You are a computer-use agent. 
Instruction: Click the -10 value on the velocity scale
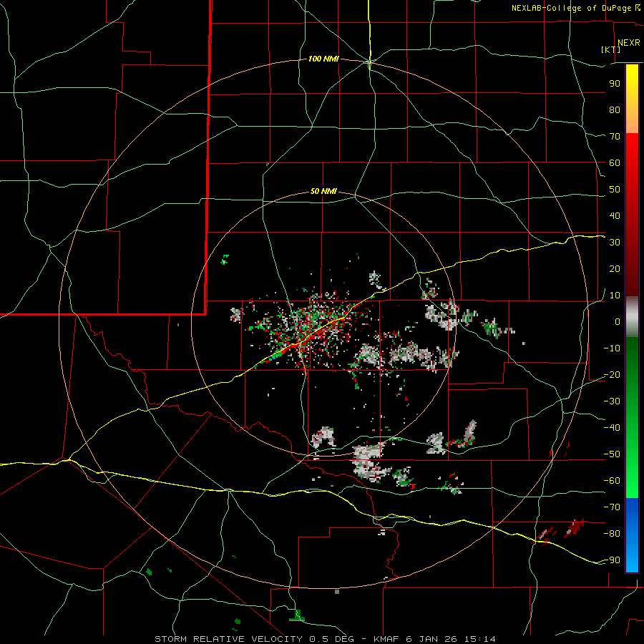[x=612, y=348]
